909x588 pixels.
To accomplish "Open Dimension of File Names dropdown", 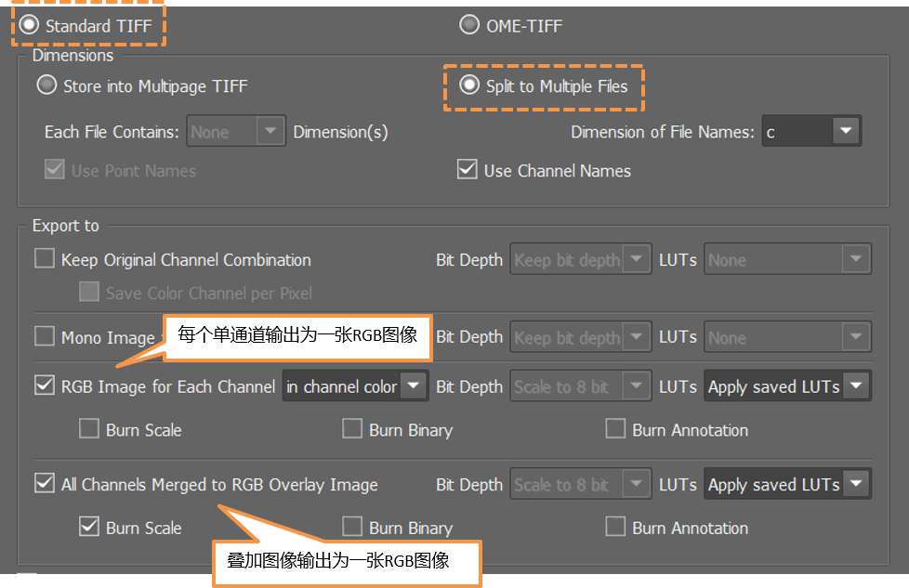I will point(811,132).
